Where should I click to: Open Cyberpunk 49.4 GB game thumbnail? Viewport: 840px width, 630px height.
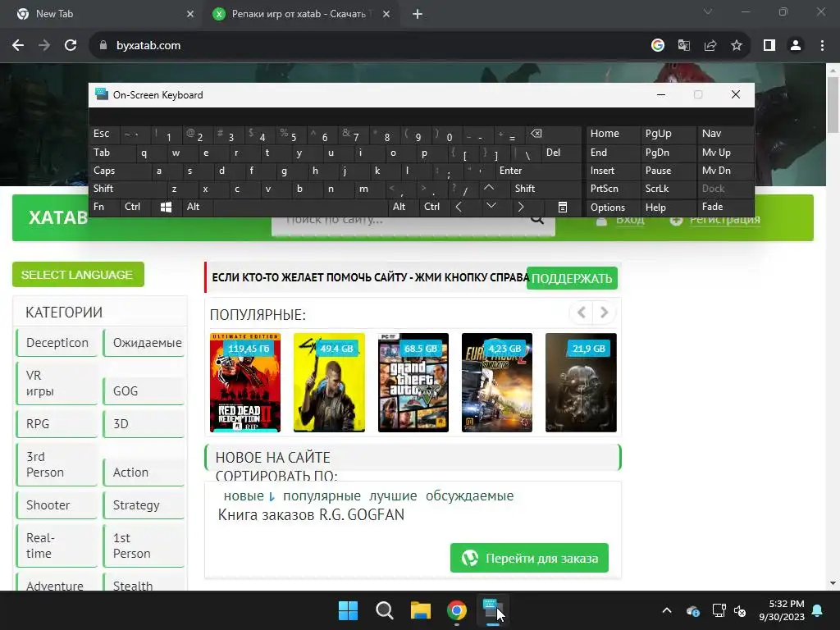[x=330, y=382]
